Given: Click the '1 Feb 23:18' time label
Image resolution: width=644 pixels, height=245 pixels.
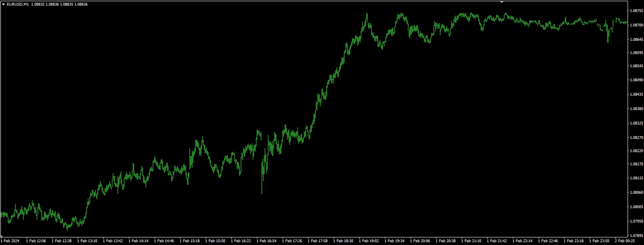Looking at the screenshot, I should point(574,241).
